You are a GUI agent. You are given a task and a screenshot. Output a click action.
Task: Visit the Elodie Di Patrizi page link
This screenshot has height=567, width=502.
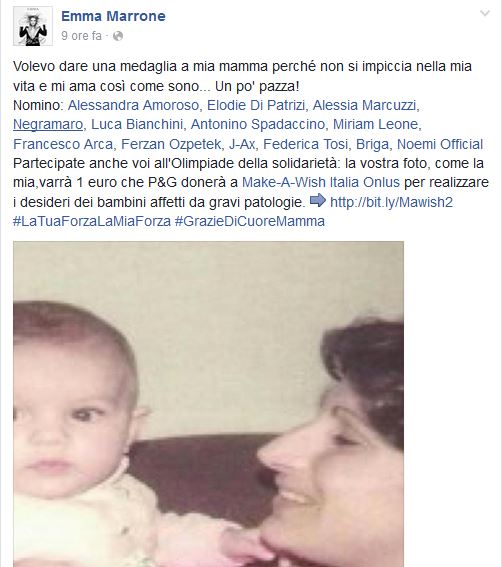pyautogui.click(x=256, y=105)
